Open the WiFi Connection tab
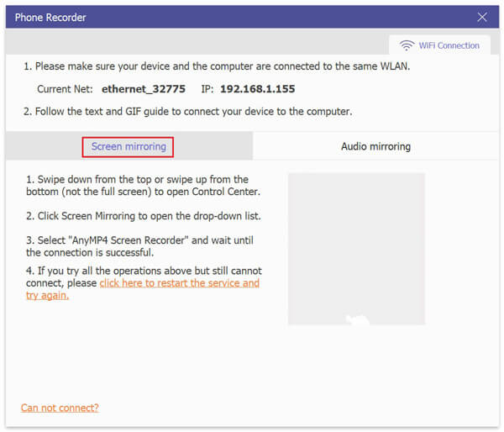Screen dimensions: 504x432 [439, 45]
